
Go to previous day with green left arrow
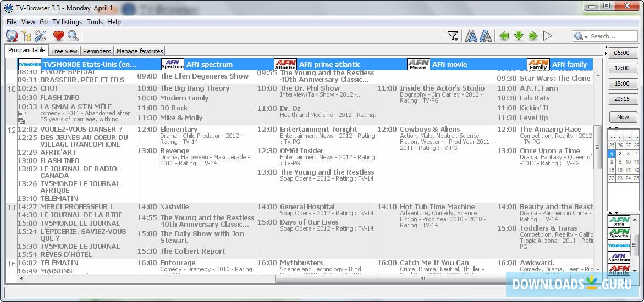(x=504, y=36)
